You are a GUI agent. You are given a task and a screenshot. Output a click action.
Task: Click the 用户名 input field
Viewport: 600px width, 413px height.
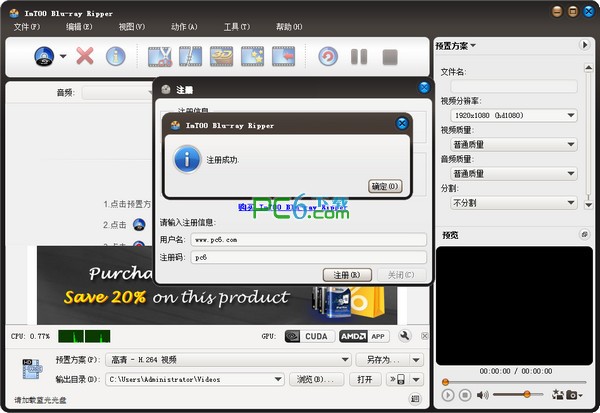click(x=308, y=240)
